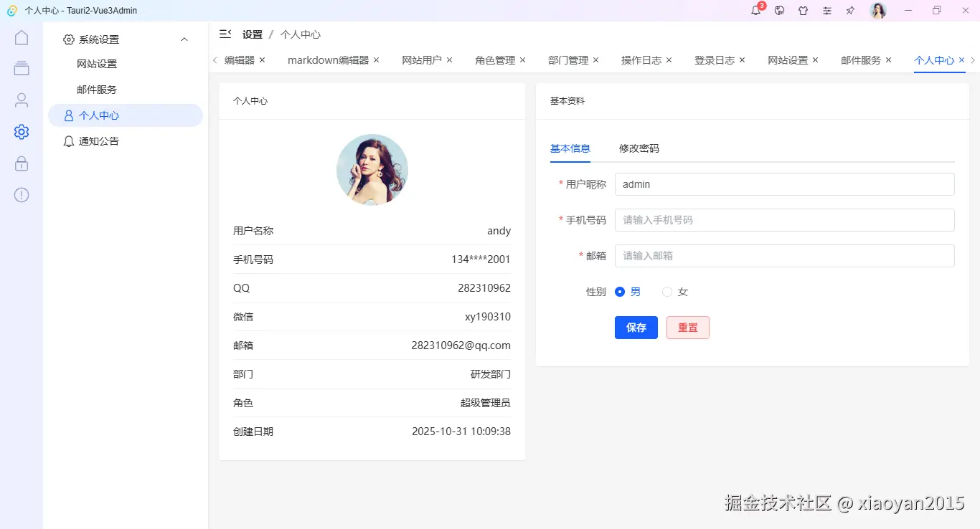Image resolution: width=980 pixels, height=529 pixels.
Task: Click the 保存 save button
Action: pyautogui.click(x=636, y=328)
